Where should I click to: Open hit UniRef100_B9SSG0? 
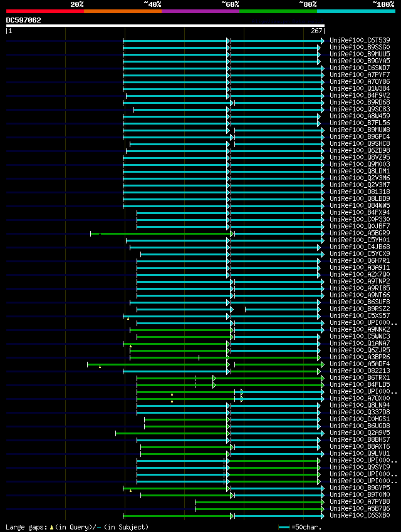pos(360,47)
